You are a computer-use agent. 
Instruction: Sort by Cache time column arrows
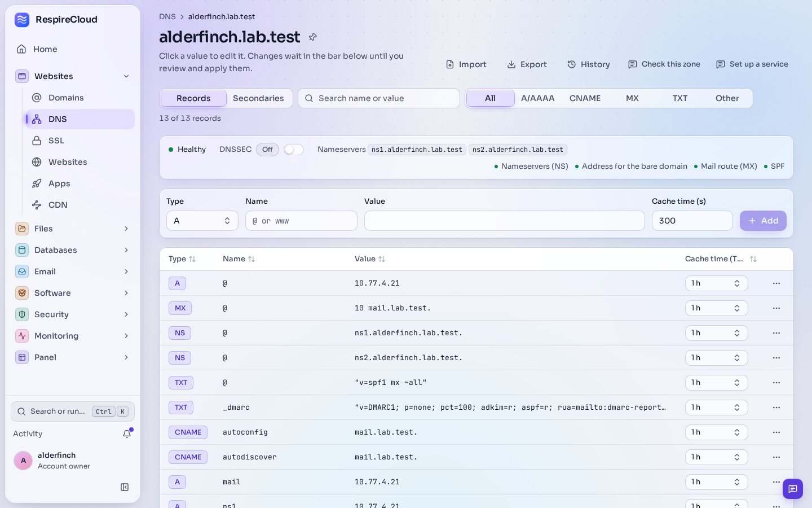tap(753, 259)
